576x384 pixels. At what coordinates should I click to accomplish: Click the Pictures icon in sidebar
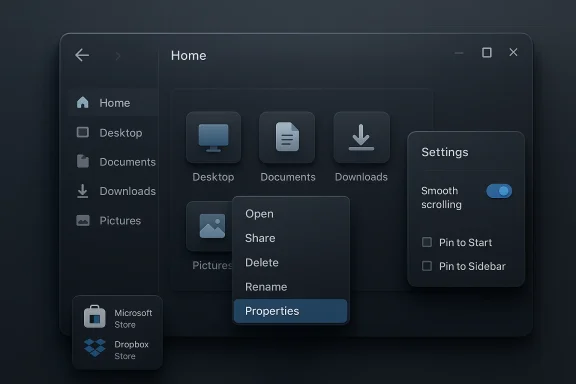tap(83, 220)
